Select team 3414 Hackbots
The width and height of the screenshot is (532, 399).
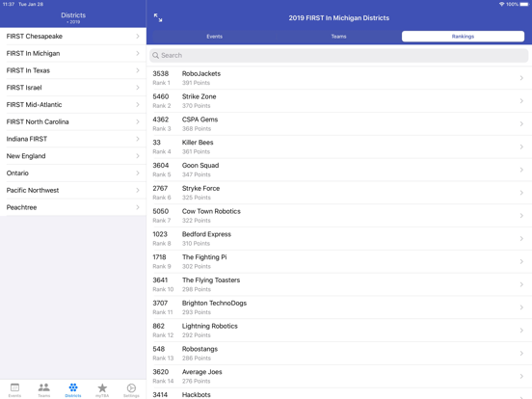click(x=339, y=393)
